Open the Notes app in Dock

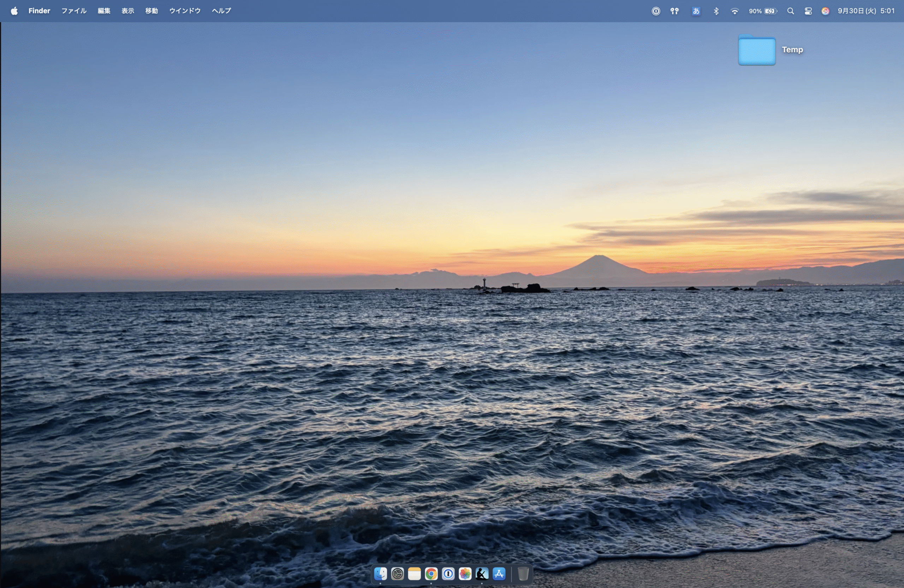click(414, 574)
